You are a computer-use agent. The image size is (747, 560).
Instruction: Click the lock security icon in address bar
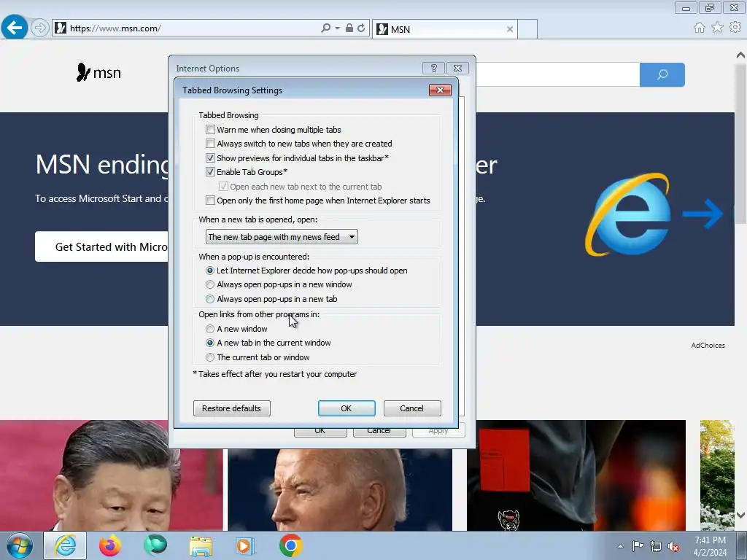(x=349, y=28)
